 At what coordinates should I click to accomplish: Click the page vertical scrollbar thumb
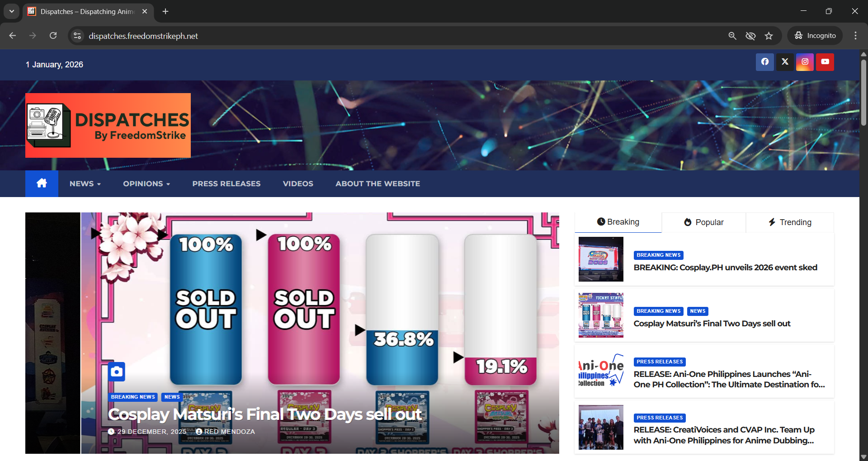[x=863, y=92]
